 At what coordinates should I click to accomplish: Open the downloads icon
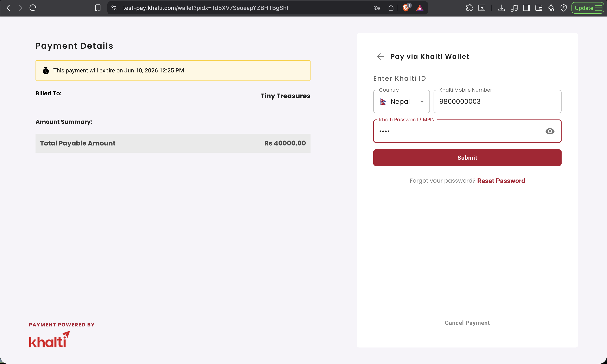point(501,8)
